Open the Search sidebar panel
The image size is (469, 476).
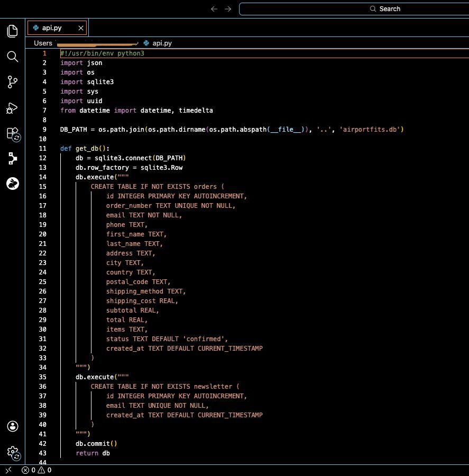click(13, 57)
